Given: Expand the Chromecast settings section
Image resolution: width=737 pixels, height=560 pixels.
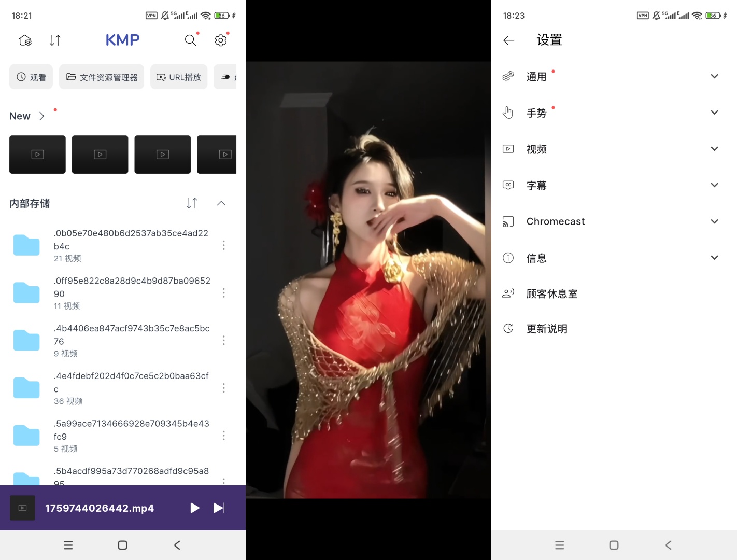Looking at the screenshot, I should coord(714,221).
